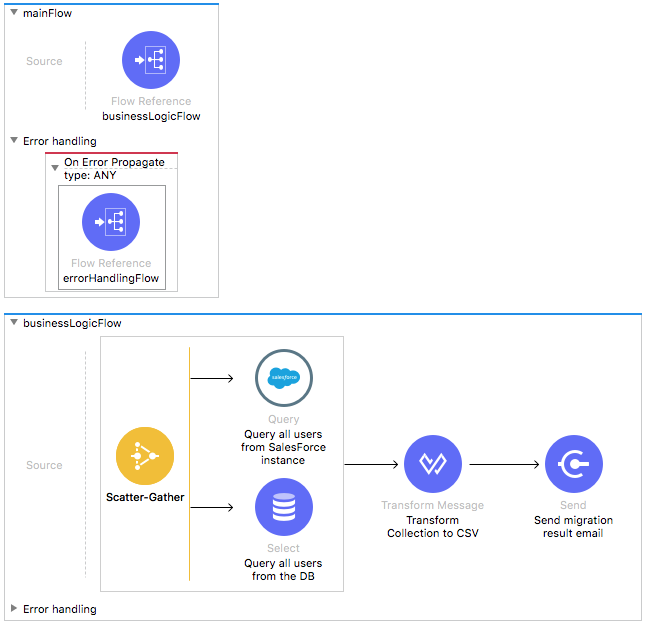
Task: Click the "Send migration result email" label
Action: (x=574, y=526)
